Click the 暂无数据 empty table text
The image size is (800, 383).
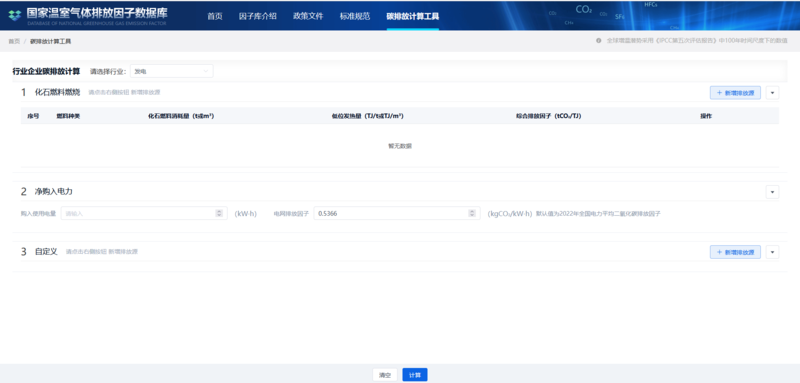click(400, 146)
